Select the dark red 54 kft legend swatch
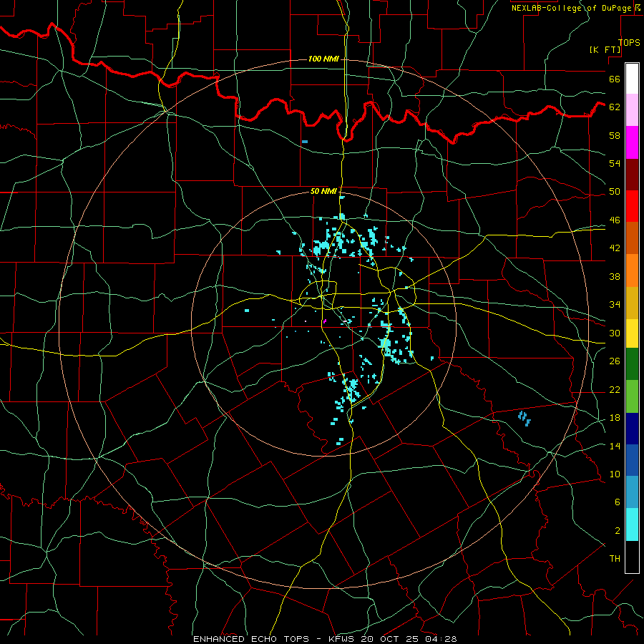 click(632, 175)
